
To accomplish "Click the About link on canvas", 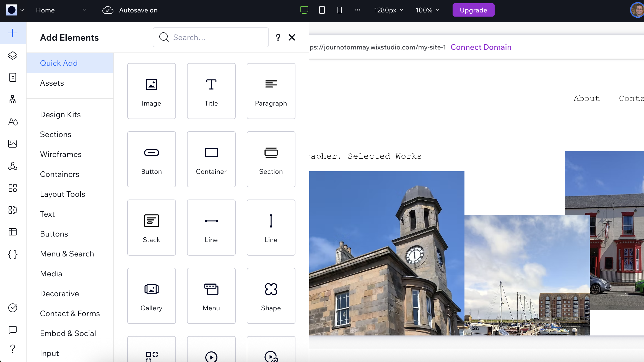I will click(586, 98).
